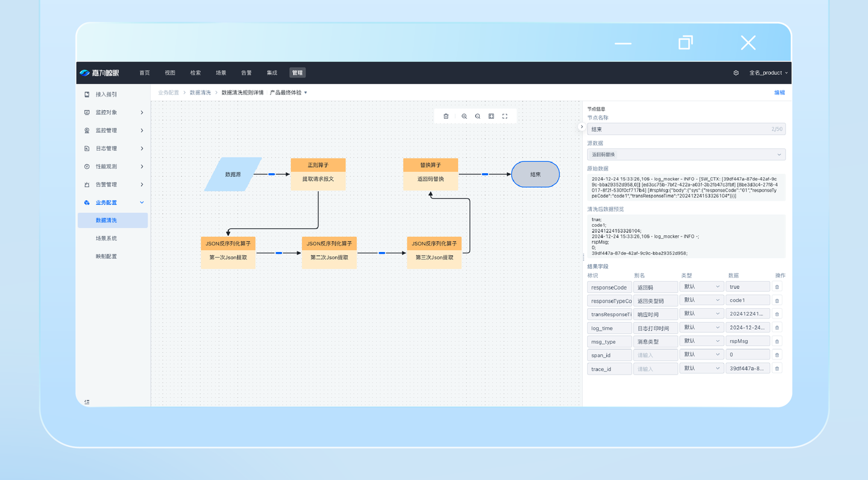
Task: Open settings gear icon in top bar
Action: point(736,73)
